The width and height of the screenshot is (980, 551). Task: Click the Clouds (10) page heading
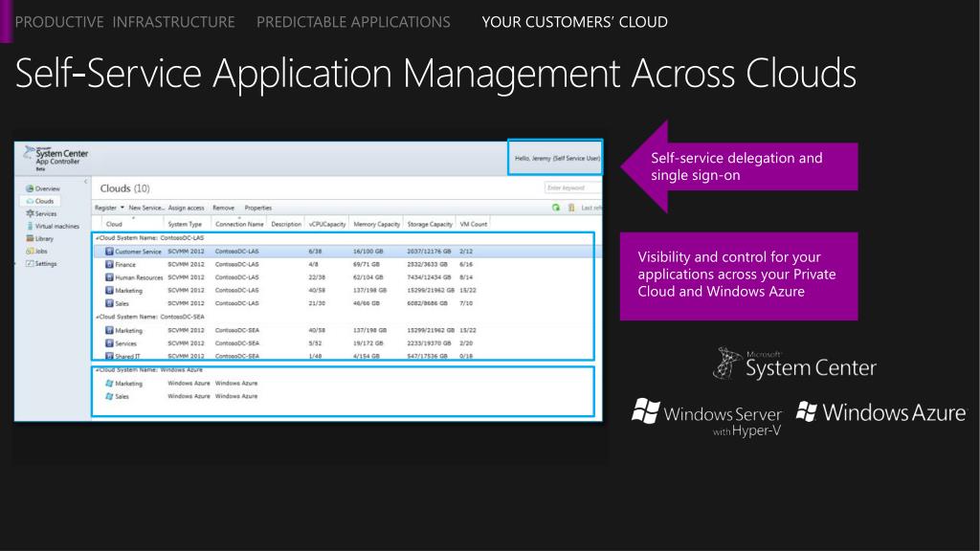click(x=125, y=188)
